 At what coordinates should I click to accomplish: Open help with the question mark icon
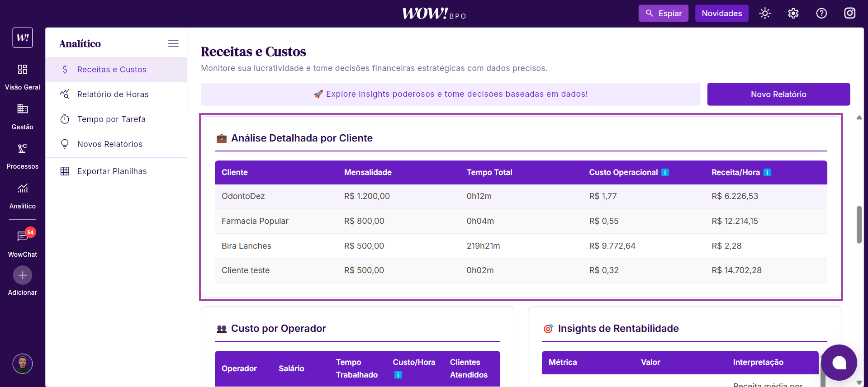click(821, 14)
